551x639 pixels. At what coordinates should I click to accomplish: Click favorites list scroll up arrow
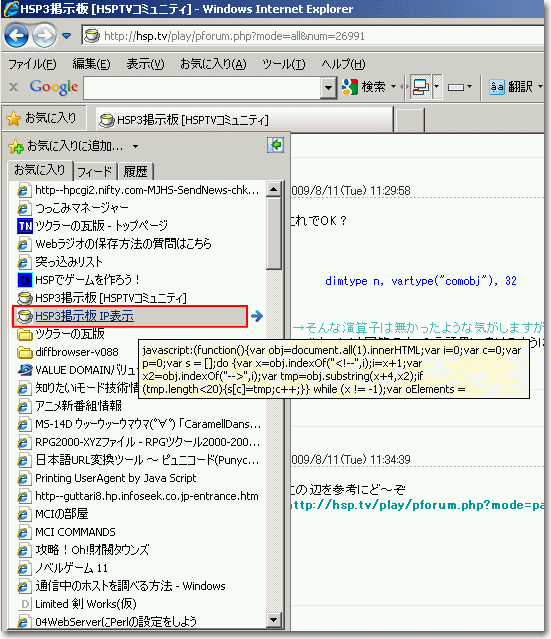(x=273, y=189)
